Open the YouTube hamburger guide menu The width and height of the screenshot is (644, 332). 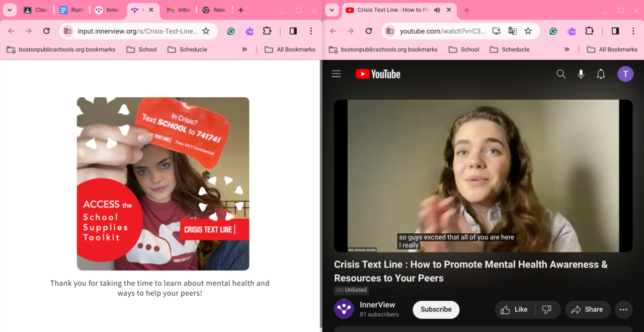point(336,74)
